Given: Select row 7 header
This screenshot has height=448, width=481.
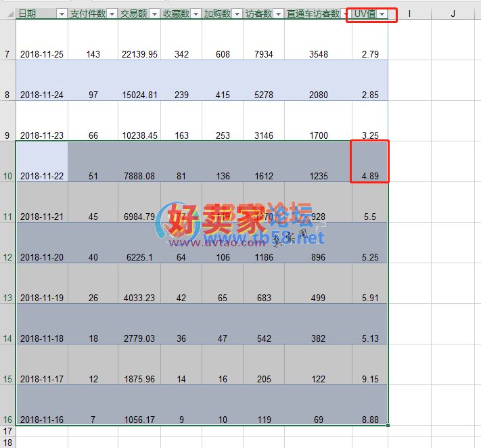Looking at the screenshot, I should (x=7, y=54).
